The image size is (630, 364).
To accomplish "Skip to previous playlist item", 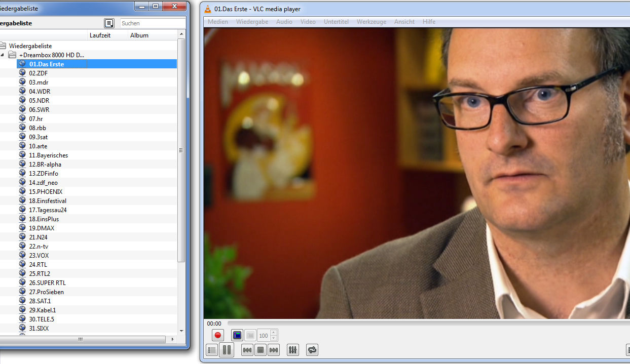I will click(x=247, y=350).
